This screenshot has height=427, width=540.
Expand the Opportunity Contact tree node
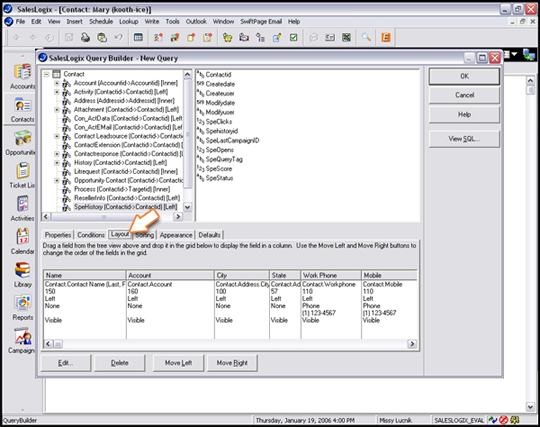click(57, 180)
